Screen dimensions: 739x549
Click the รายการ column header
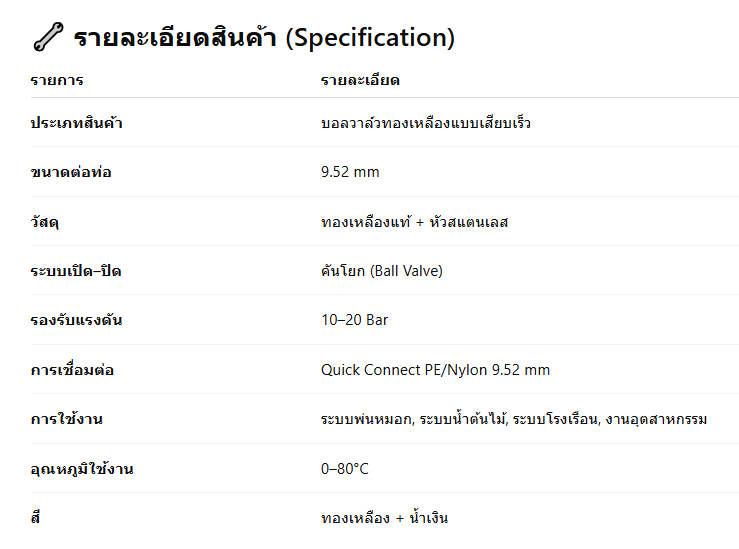[x=57, y=80]
